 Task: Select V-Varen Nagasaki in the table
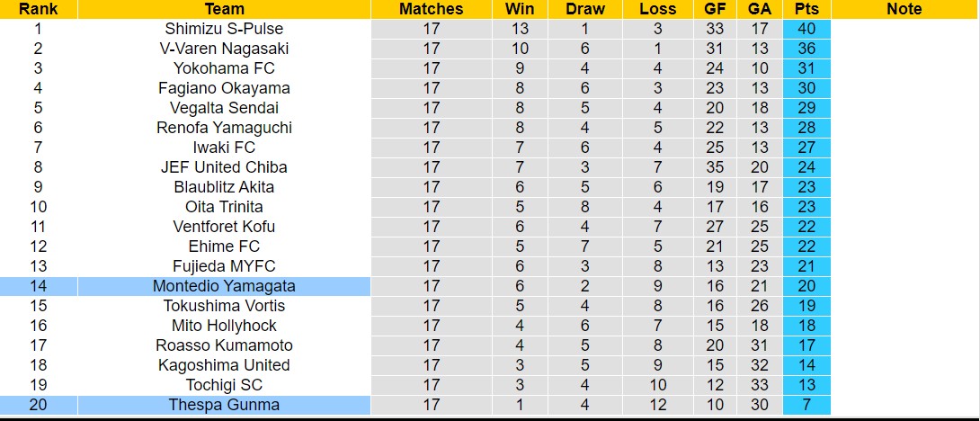point(224,49)
